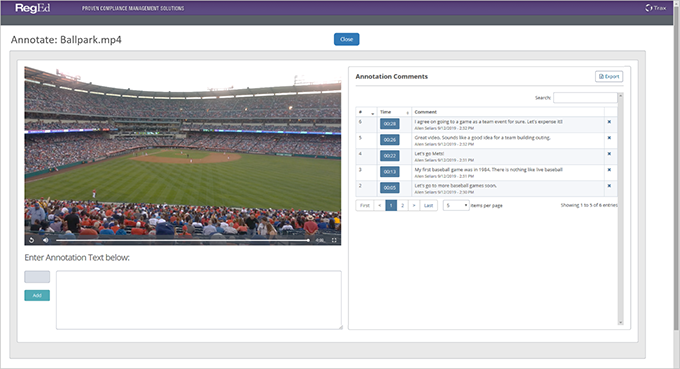Open video in fullscreen mode
The height and width of the screenshot is (369, 680).
point(334,240)
